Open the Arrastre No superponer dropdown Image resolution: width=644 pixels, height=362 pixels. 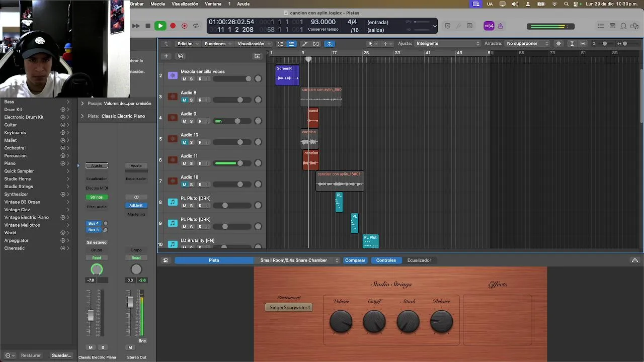click(x=528, y=44)
